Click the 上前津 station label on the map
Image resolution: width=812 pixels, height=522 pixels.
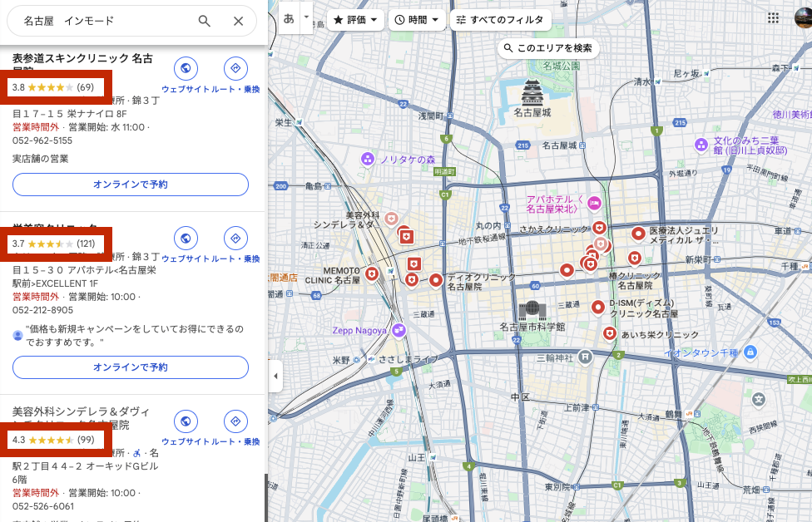[577, 407]
